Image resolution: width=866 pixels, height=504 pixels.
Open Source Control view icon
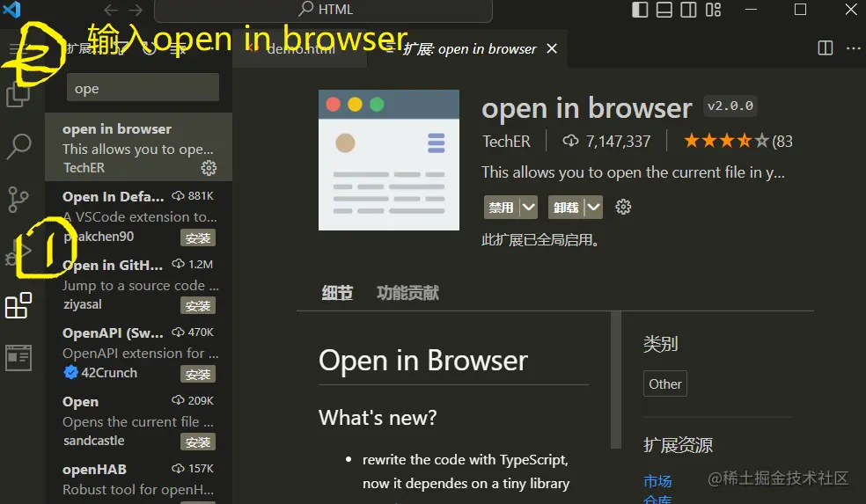[x=18, y=200]
